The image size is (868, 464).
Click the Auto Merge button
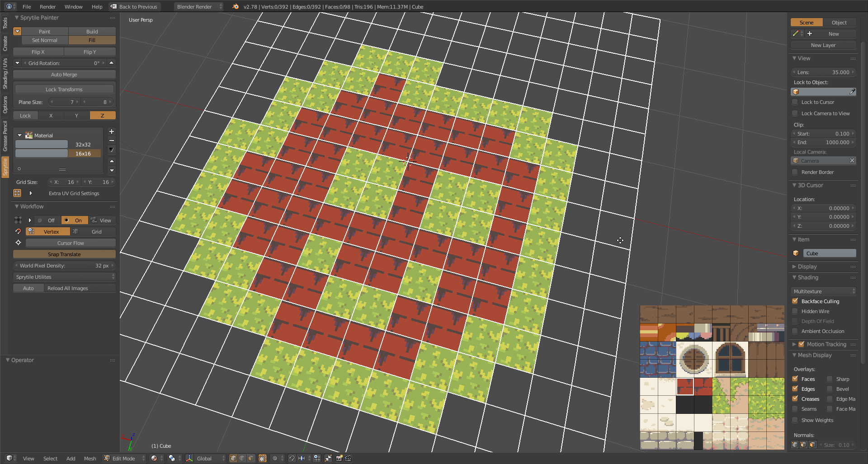(64, 75)
